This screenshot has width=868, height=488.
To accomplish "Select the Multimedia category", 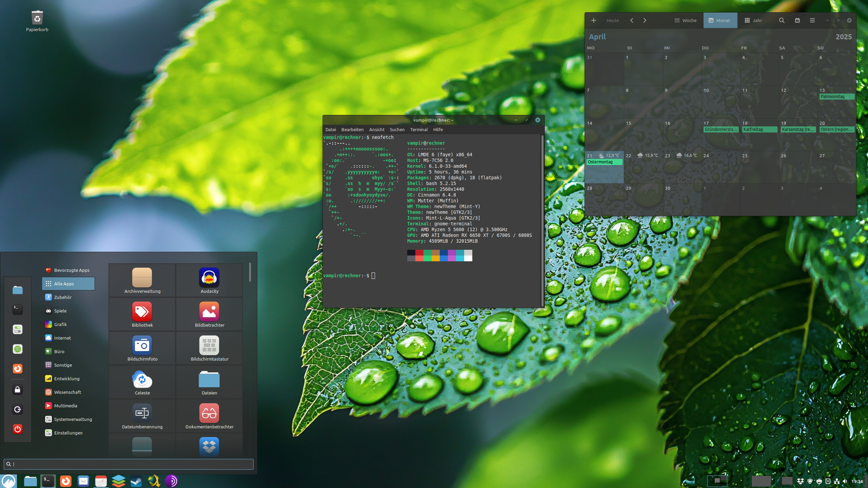I will coord(66,406).
